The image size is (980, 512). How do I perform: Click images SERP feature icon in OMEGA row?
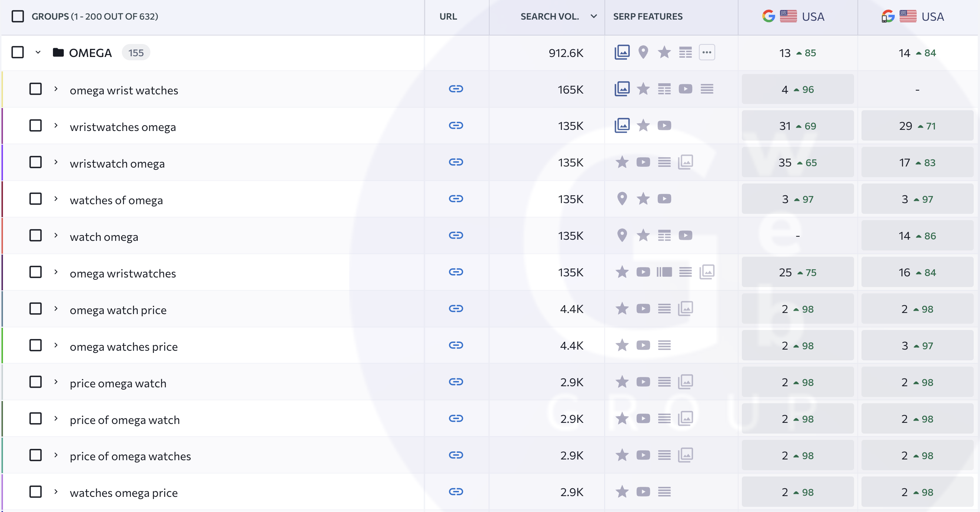(x=621, y=52)
